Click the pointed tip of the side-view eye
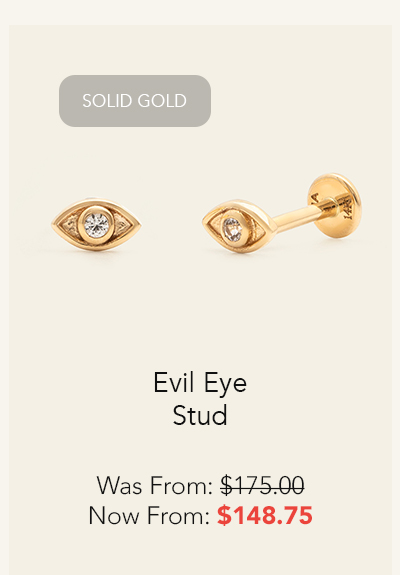The height and width of the screenshot is (575, 400). tap(205, 221)
